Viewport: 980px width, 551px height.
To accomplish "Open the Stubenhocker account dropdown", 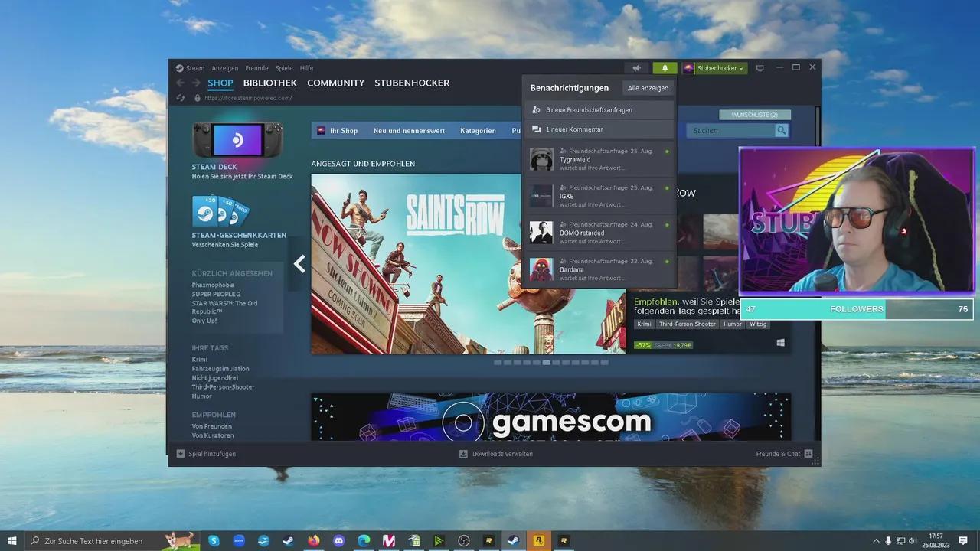I will 714,68.
